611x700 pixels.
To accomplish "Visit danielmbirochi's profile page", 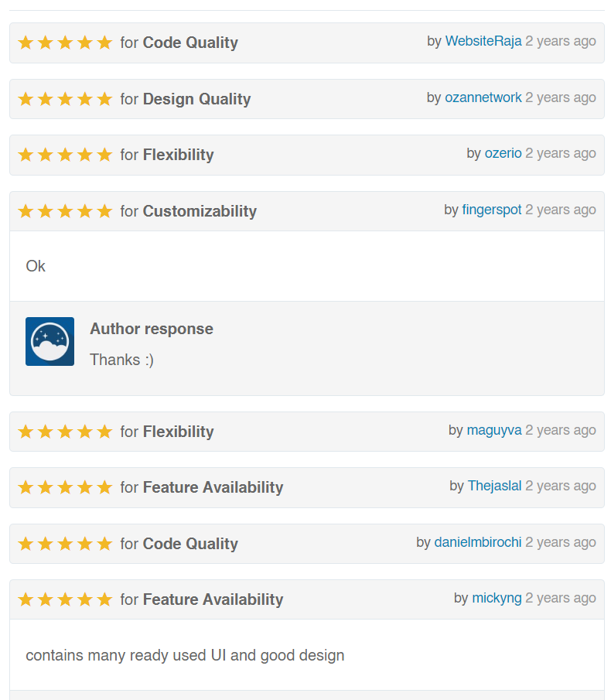I will coord(478,542).
